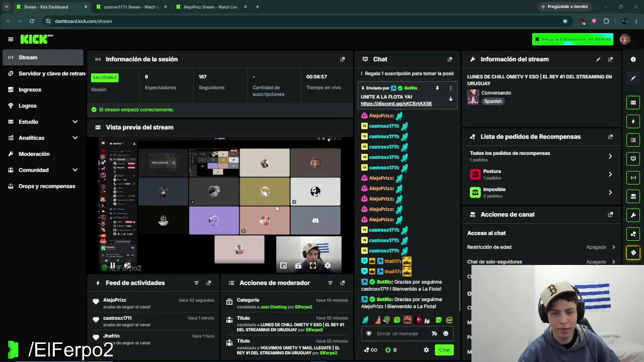The width and height of the screenshot is (644, 362).
Task: Pause the stream preview playback
Action: 113,265
